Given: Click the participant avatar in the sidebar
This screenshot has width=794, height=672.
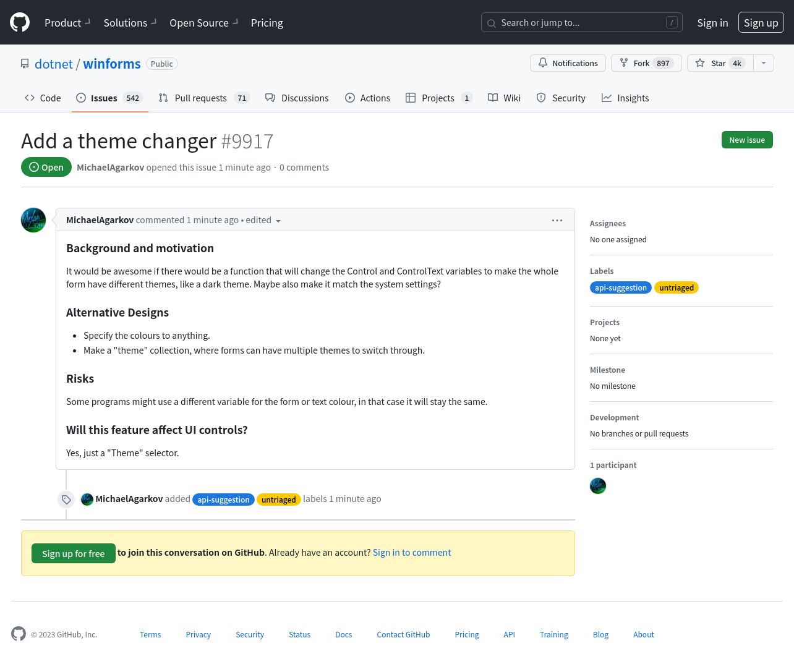Looking at the screenshot, I should tap(598, 486).
